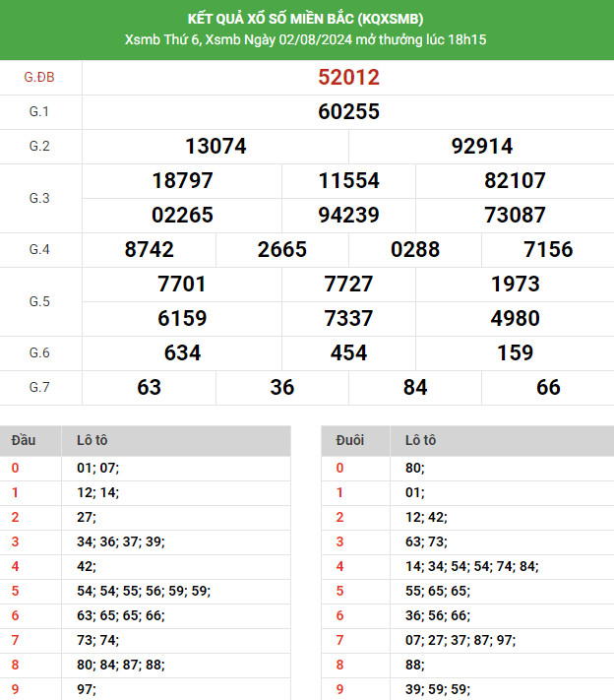Image resolution: width=614 pixels, height=700 pixels.
Task: Click Đuôi table row 8 entry '88;'
Action: click(x=415, y=665)
